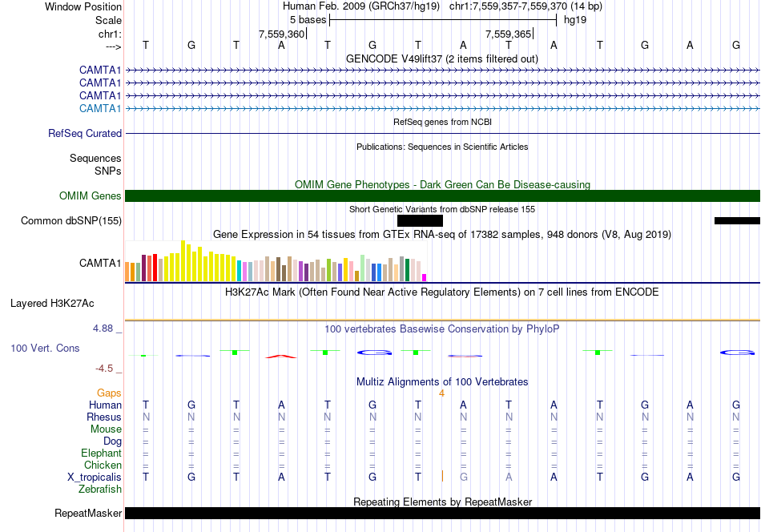Click the Layered H3K27Ac label
Viewport: 761px width, 532px height.
[x=52, y=304]
